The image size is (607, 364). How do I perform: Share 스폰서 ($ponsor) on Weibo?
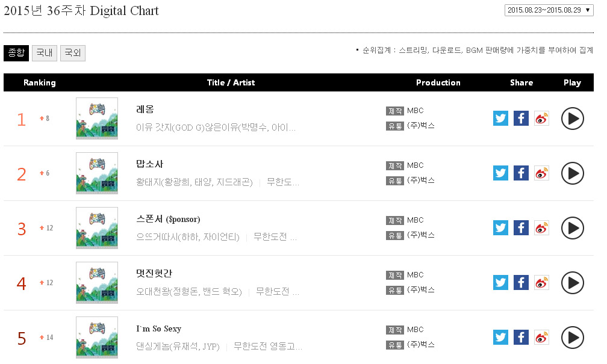point(541,228)
